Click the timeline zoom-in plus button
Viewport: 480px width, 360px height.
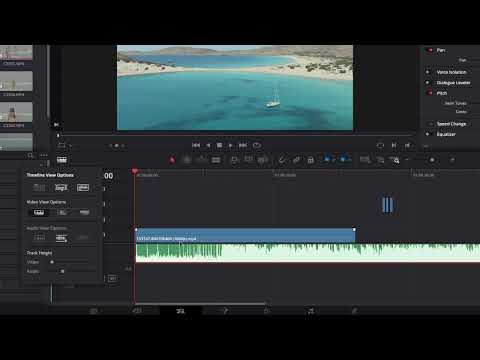point(452,160)
